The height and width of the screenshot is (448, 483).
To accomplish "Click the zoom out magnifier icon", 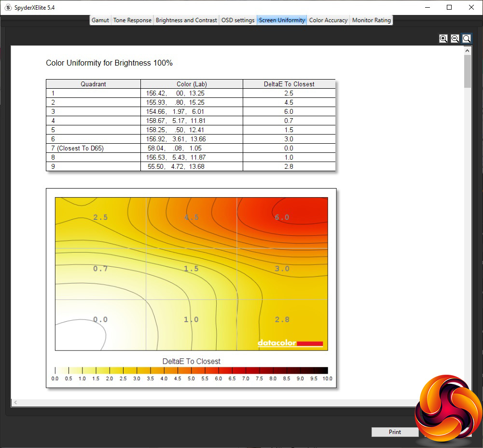I will coord(455,39).
